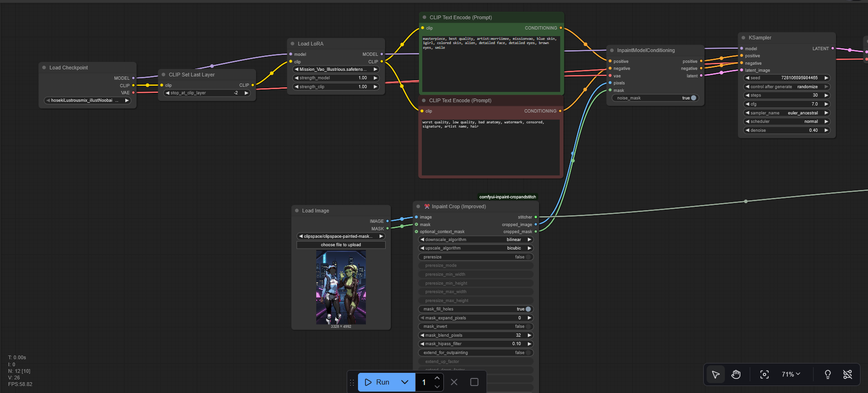Select the pointer selection mode tool
The height and width of the screenshot is (393, 868).
tap(716, 374)
